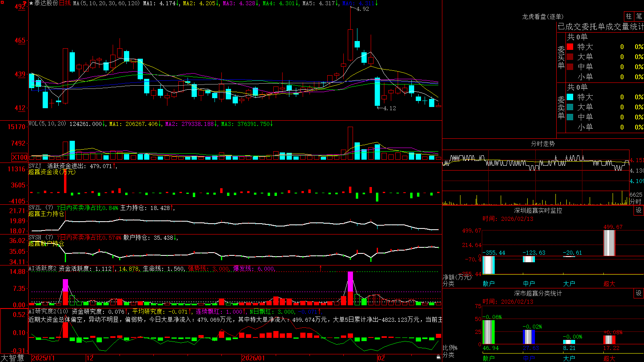Click the AI研究度2(10) indicator name
The height and width of the screenshot is (362, 644).
[48, 311]
